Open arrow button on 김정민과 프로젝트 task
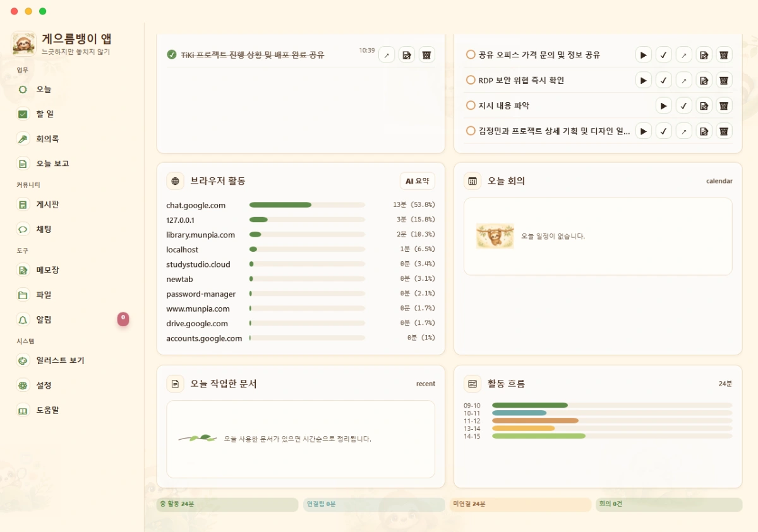Image resolution: width=758 pixels, height=532 pixels. (683, 131)
